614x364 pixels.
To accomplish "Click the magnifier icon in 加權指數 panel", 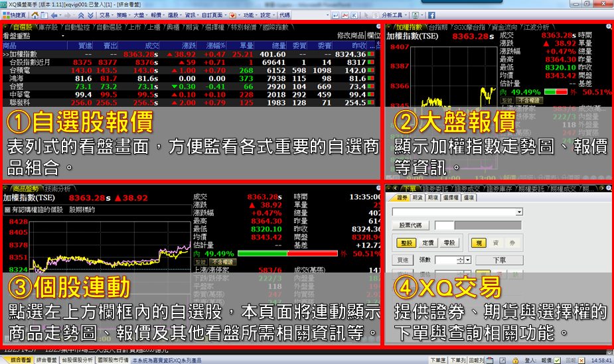I will pyautogui.click(x=609, y=27).
